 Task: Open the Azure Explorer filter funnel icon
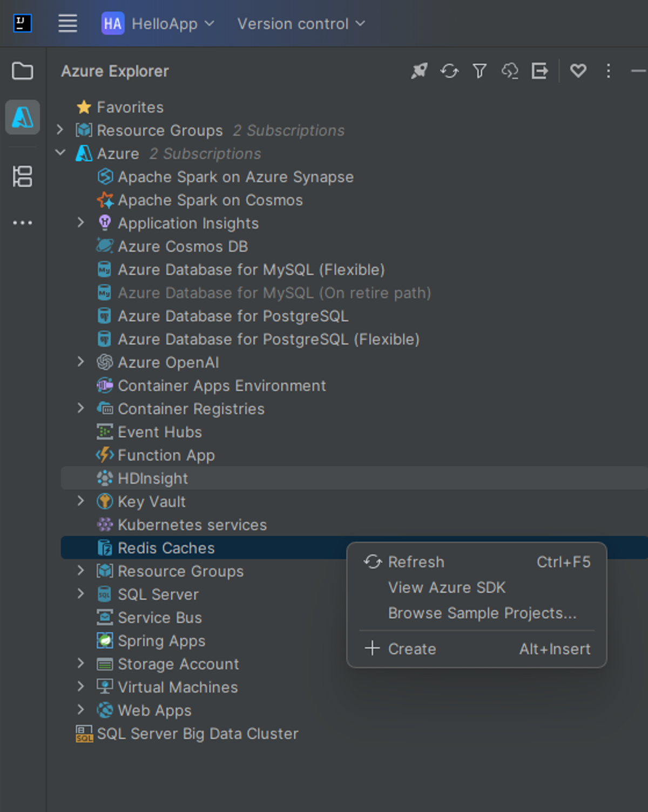[480, 71]
